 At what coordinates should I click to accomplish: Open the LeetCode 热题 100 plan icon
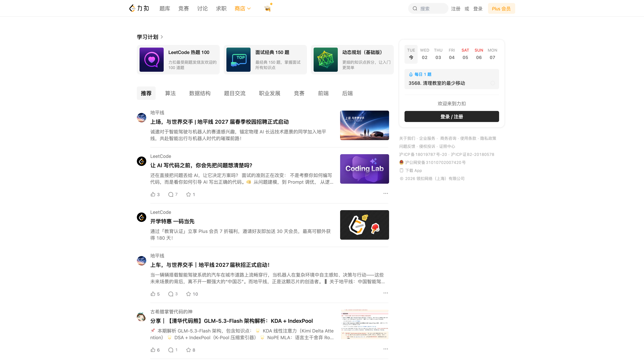pos(151,59)
